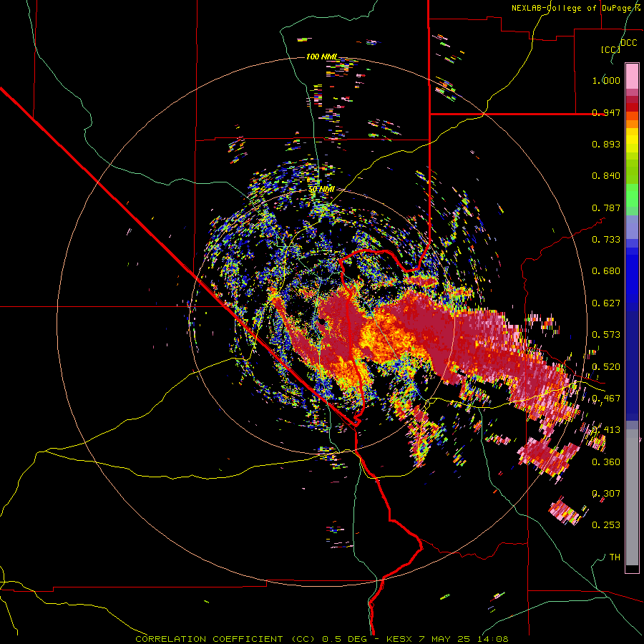Image resolution: width=644 pixels, height=644 pixels.
Task: Click the 0.840 scale value
Action: (x=606, y=176)
